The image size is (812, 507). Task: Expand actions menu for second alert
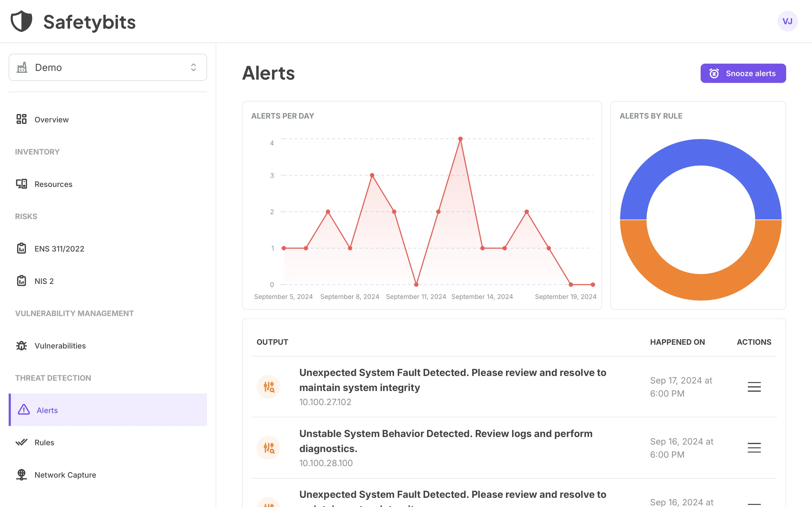click(754, 447)
